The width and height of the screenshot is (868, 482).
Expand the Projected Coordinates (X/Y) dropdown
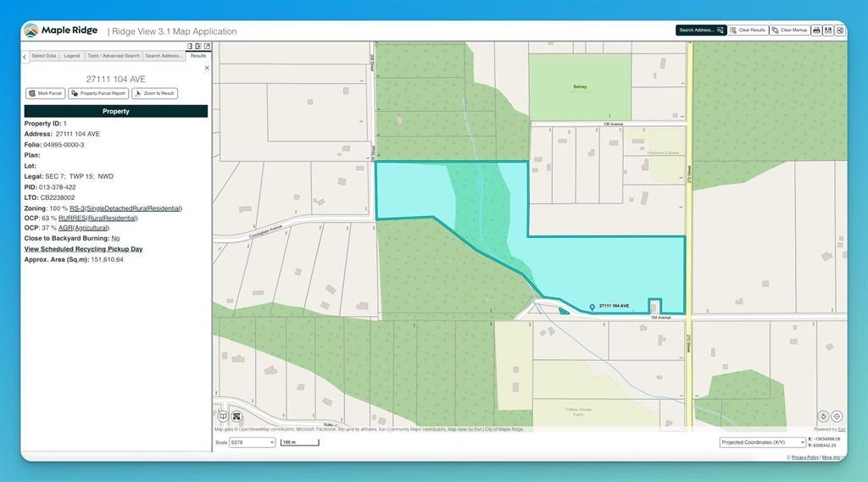pyautogui.click(x=762, y=442)
